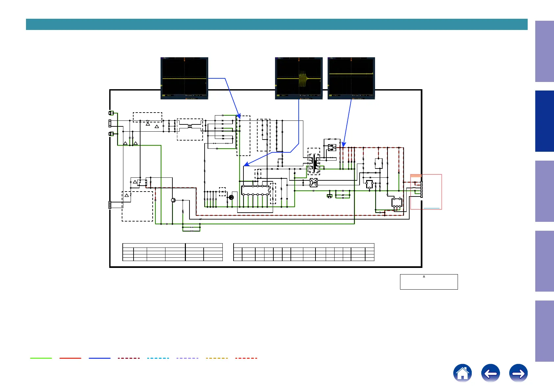Open the oscilloscope thumbnail with upper horizontal trace
The height and width of the screenshot is (392, 554).
351,78
